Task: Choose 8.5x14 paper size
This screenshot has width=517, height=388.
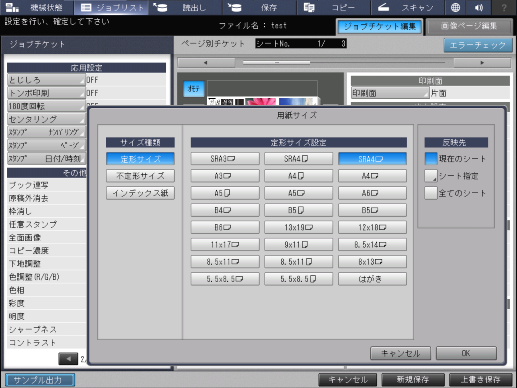Action: pyautogui.click(x=373, y=244)
